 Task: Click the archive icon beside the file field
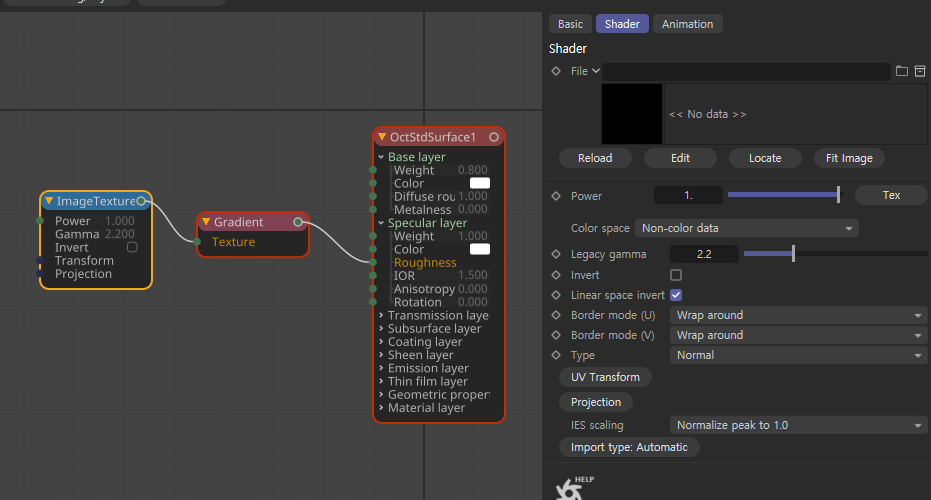click(920, 71)
